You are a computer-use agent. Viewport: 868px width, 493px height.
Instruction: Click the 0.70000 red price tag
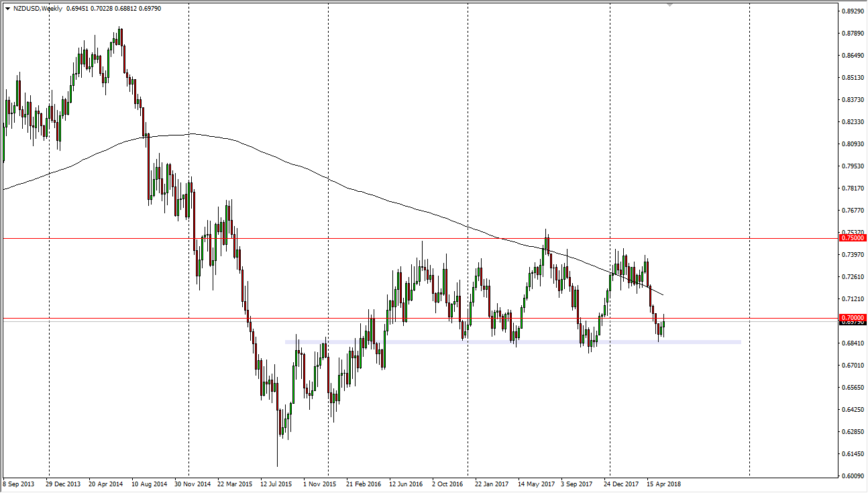tap(853, 317)
